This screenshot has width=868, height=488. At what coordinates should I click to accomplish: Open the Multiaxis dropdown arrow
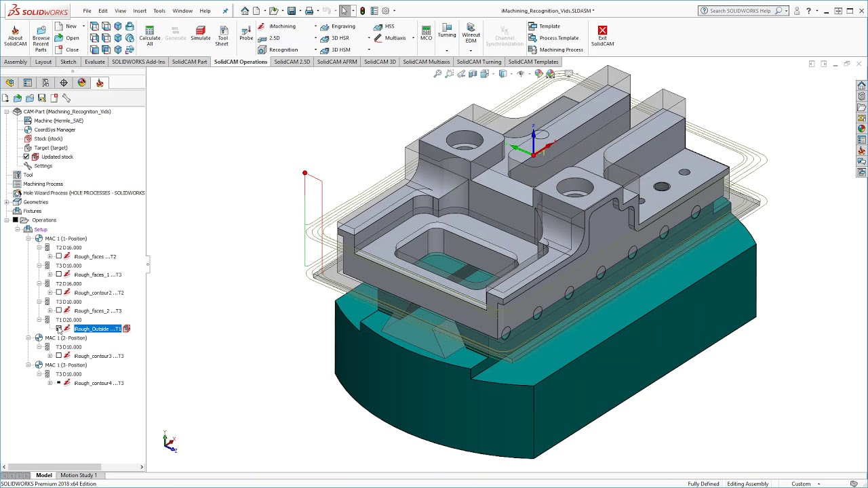pos(413,38)
